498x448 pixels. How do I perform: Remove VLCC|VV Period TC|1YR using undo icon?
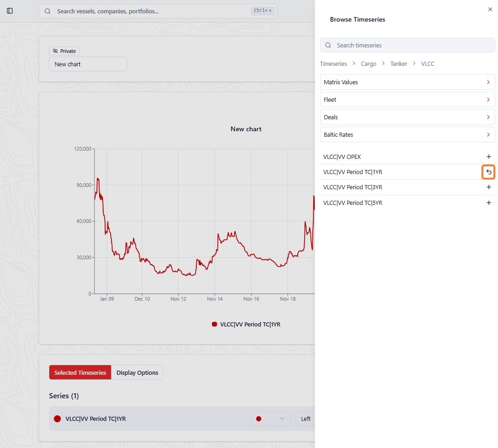pos(488,172)
